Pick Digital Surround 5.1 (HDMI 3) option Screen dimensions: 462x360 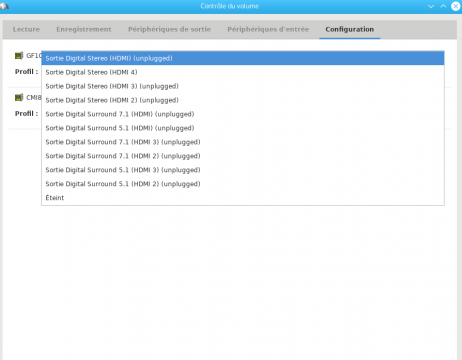tap(243, 170)
